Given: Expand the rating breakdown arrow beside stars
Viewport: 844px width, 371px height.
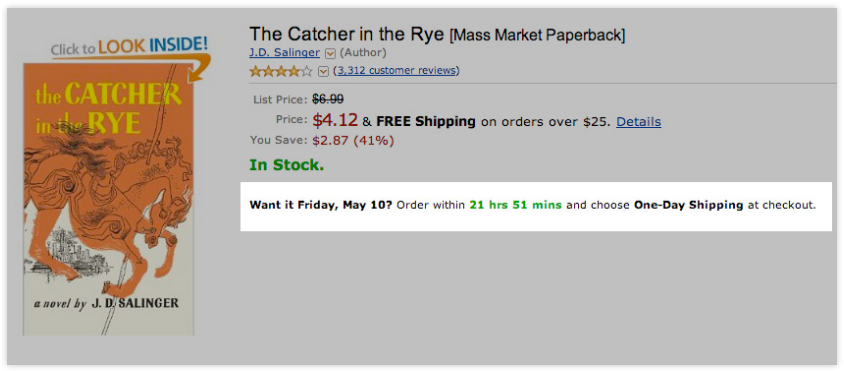Looking at the screenshot, I should pyautogui.click(x=323, y=71).
